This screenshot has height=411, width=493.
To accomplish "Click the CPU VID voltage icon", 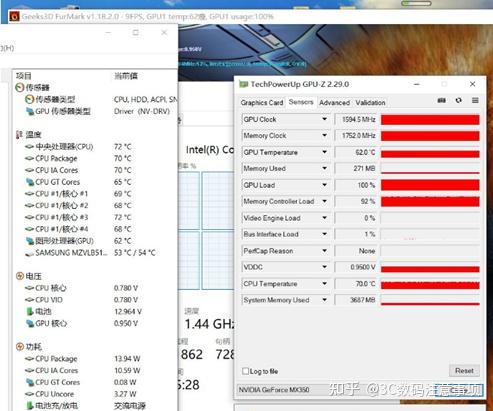I will coord(30,300).
